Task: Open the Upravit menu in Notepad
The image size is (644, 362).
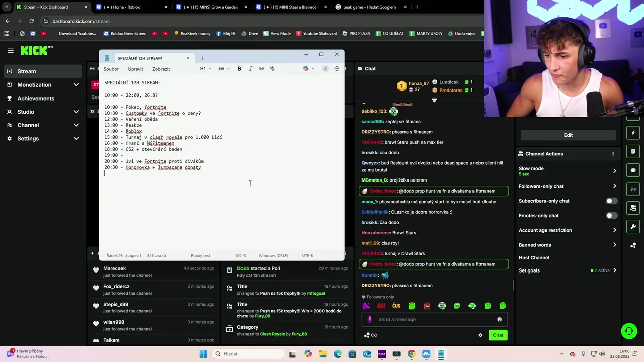Action: (135, 69)
